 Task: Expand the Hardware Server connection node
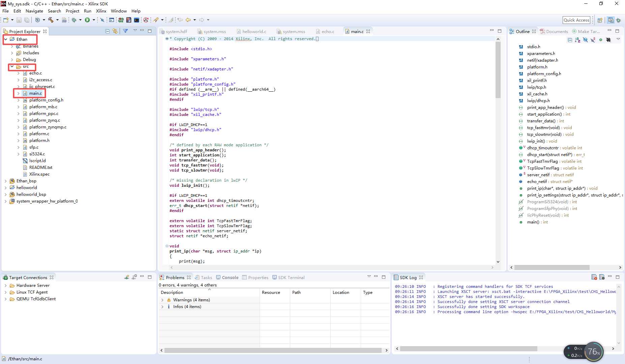6,285
